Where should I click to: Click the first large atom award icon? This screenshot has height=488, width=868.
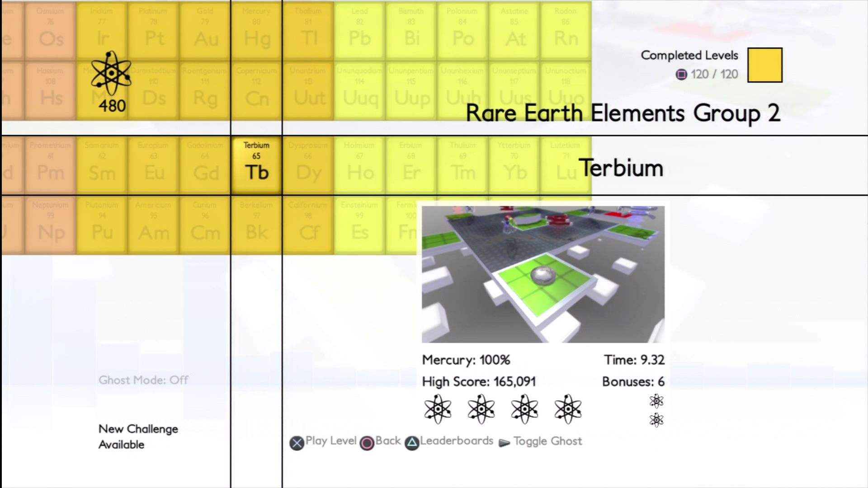pyautogui.click(x=438, y=409)
